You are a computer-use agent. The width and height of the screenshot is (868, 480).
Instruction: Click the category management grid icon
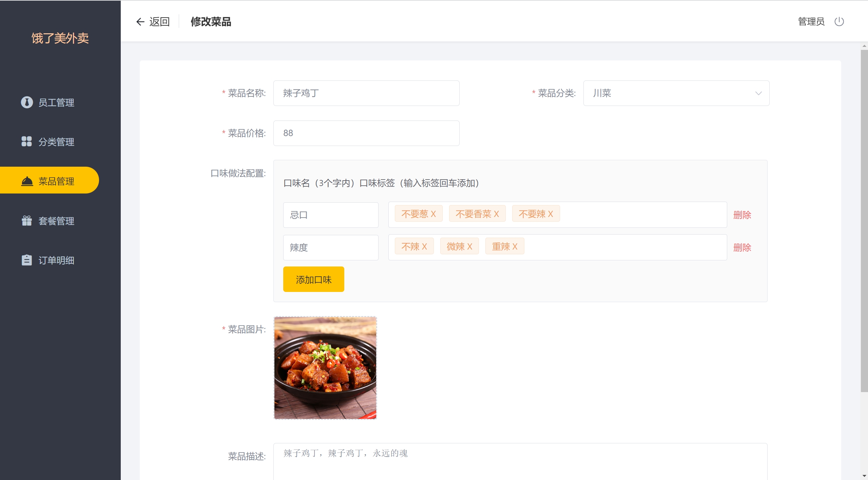tap(26, 142)
